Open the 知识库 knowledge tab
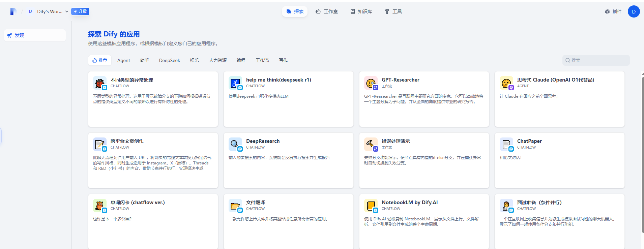Screen dimensions: 644x249 [x=361, y=11]
